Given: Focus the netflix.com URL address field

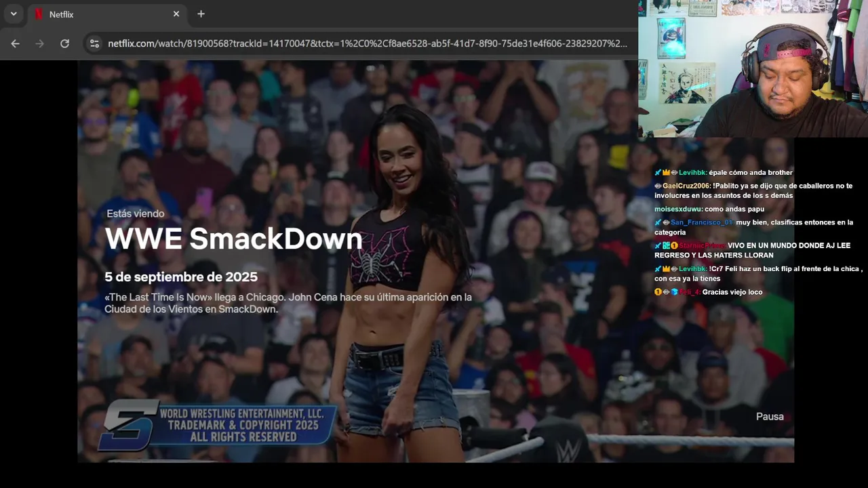Looking at the screenshot, I should pos(367,43).
